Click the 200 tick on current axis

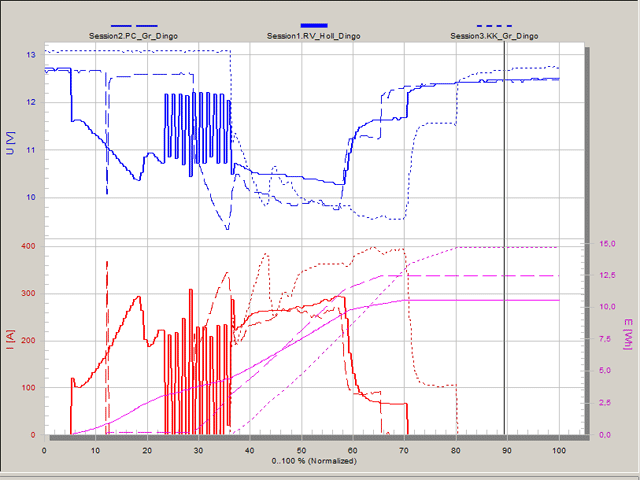point(27,341)
